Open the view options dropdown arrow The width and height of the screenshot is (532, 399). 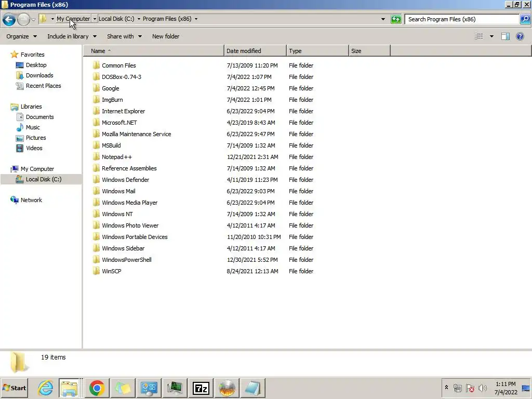pyautogui.click(x=491, y=36)
